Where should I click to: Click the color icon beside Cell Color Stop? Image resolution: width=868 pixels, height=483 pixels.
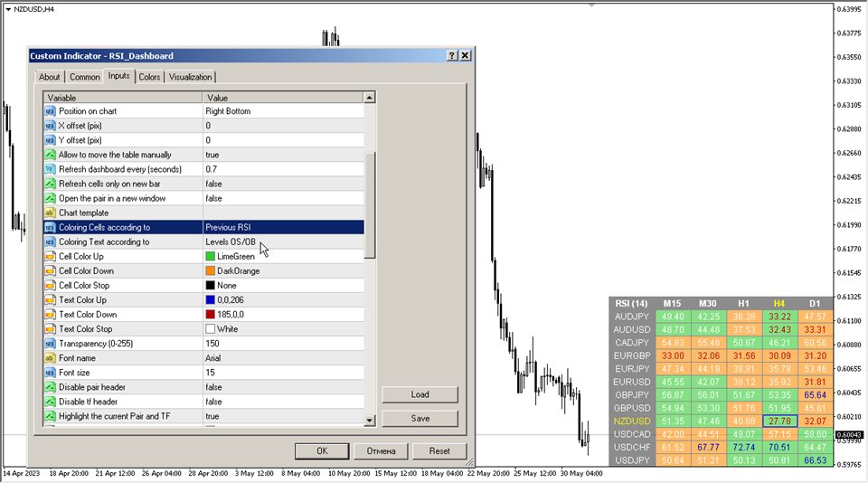coord(50,285)
